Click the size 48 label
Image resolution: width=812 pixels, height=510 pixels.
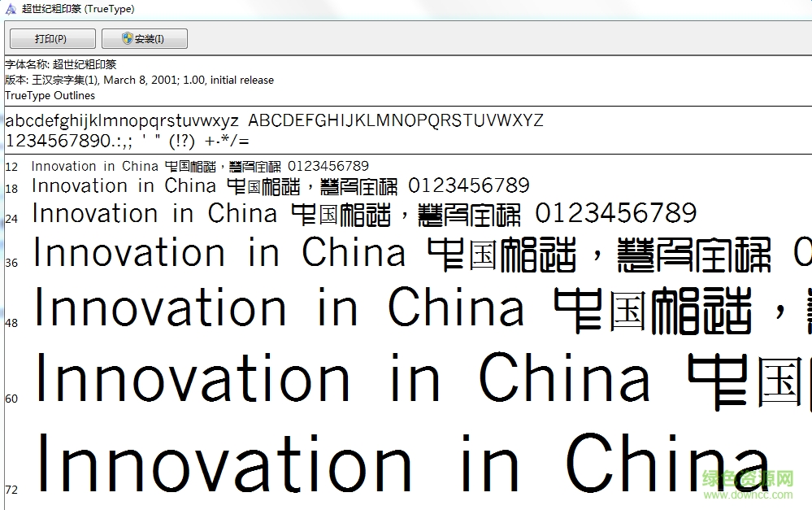click(x=11, y=323)
